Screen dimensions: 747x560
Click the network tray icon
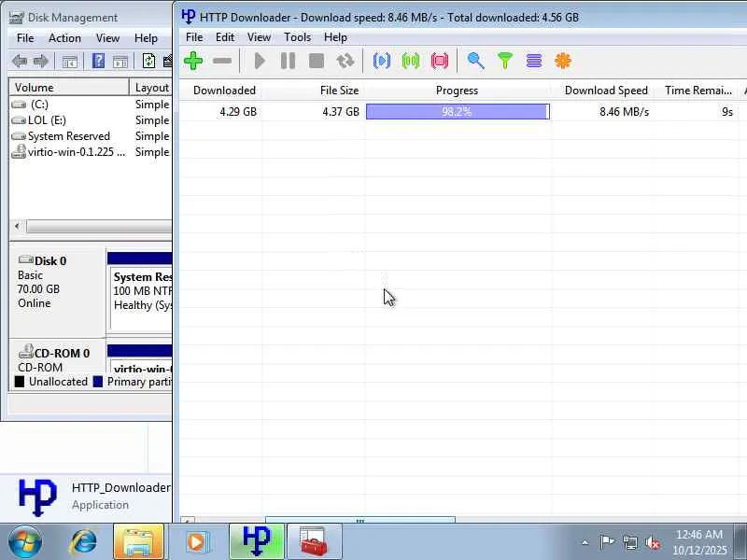point(629,542)
